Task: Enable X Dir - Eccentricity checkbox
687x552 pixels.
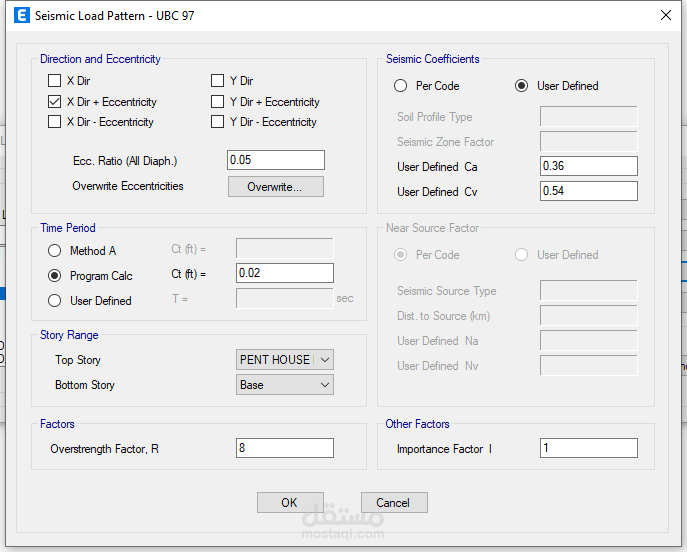Action: click(x=55, y=122)
